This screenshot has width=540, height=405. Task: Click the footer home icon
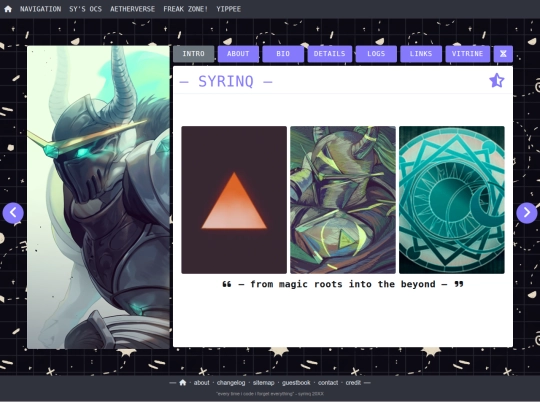point(183,383)
